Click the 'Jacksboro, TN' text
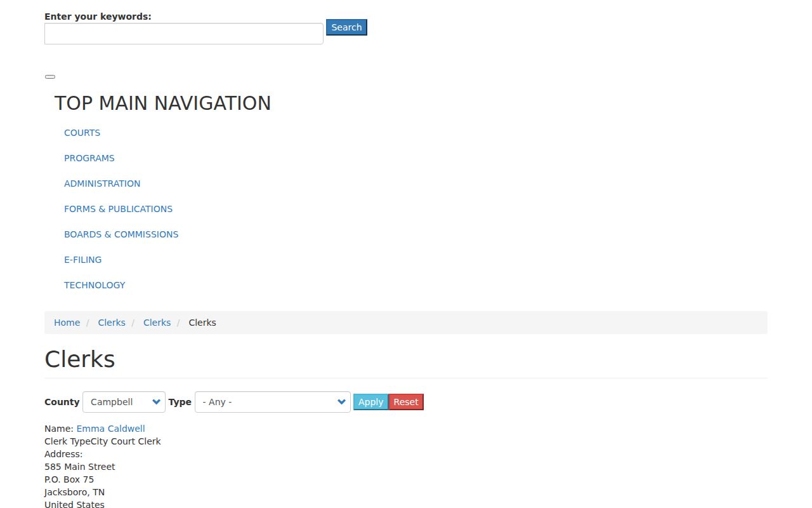The height and width of the screenshot is (508, 812). (74, 492)
